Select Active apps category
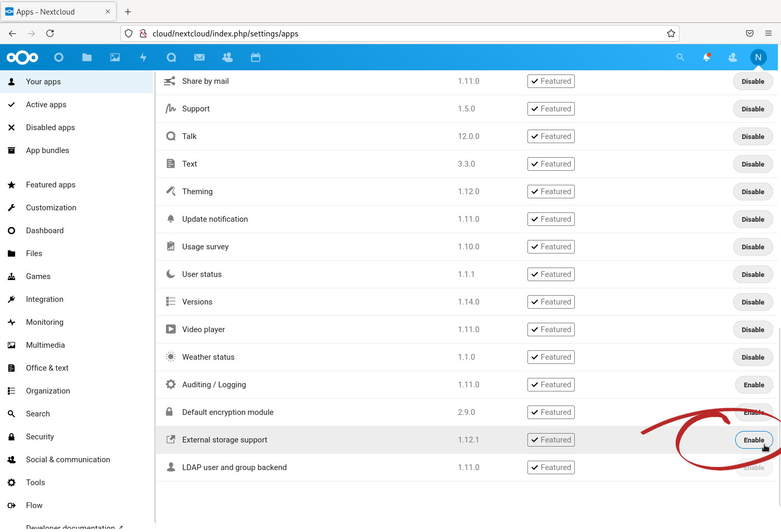781x532 pixels. (x=77, y=105)
